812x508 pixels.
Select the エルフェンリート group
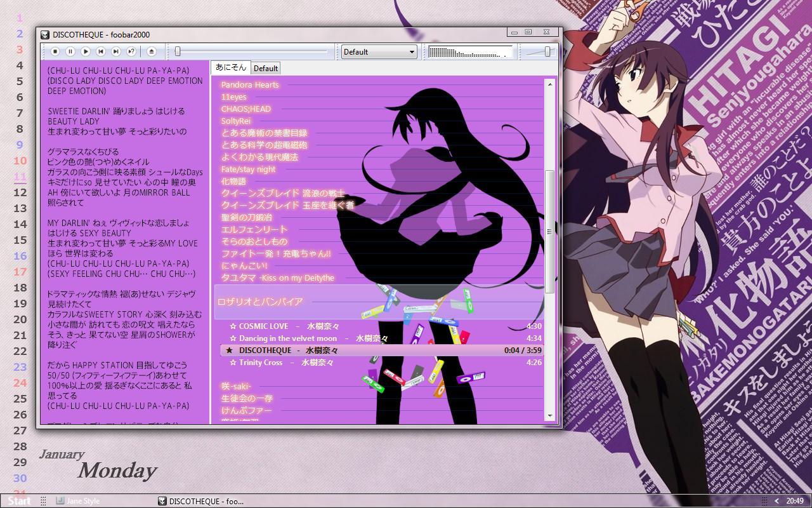254,229
